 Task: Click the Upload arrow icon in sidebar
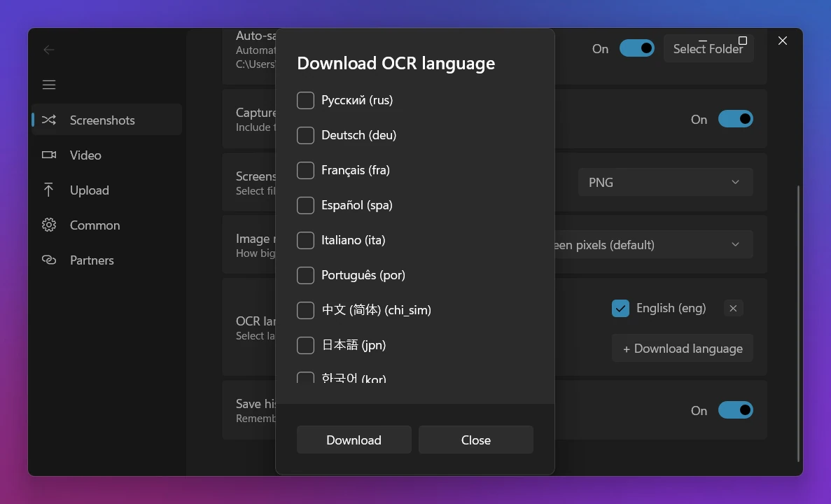coord(49,190)
